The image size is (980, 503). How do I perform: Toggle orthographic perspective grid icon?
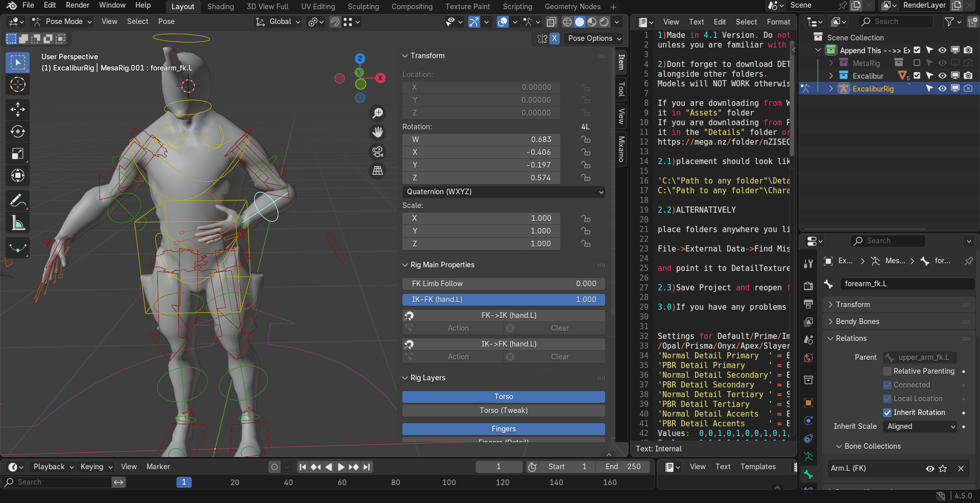(x=377, y=171)
